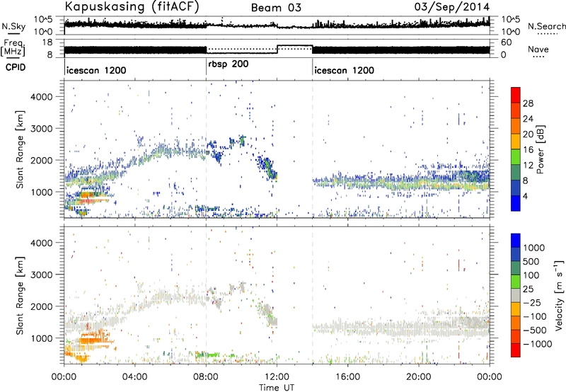Click '4000' on power panel slant range axis
The height and width of the screenshot is (392, 566).
coord(41,97)
